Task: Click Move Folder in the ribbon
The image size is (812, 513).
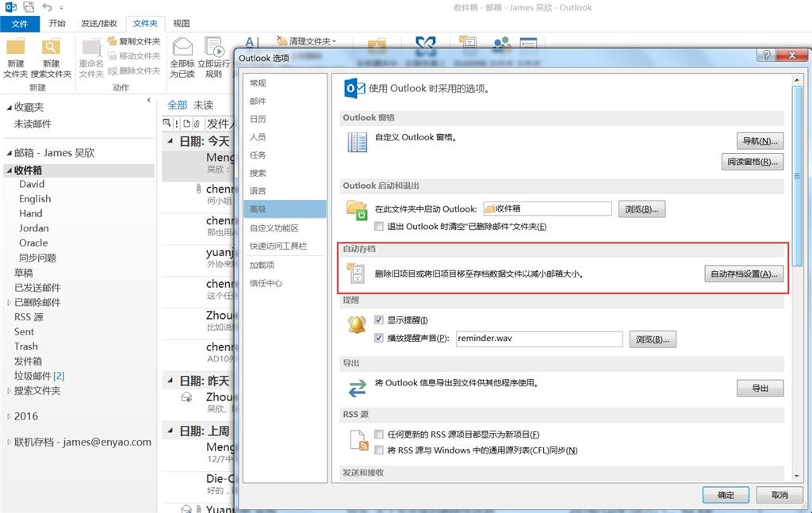Action: point(133,56)
